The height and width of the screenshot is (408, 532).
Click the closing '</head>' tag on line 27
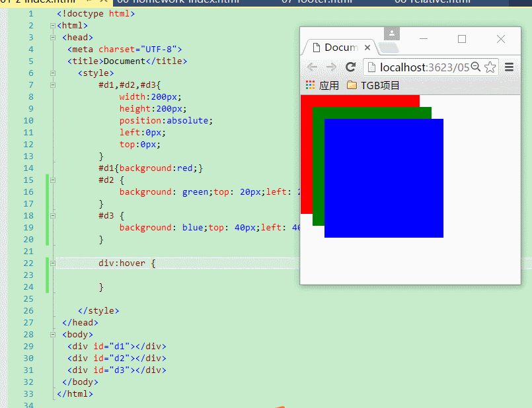pyautogui.click(x=80, y=323)
